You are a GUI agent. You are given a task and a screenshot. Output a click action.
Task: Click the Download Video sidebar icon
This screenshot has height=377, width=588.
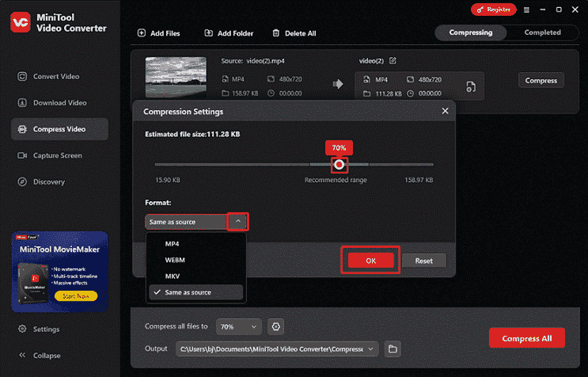22,103
